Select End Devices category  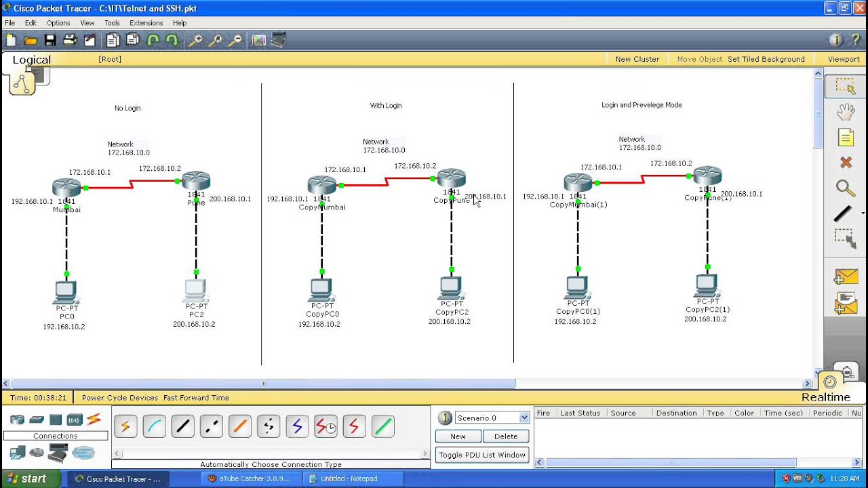[x=17, y=453]
